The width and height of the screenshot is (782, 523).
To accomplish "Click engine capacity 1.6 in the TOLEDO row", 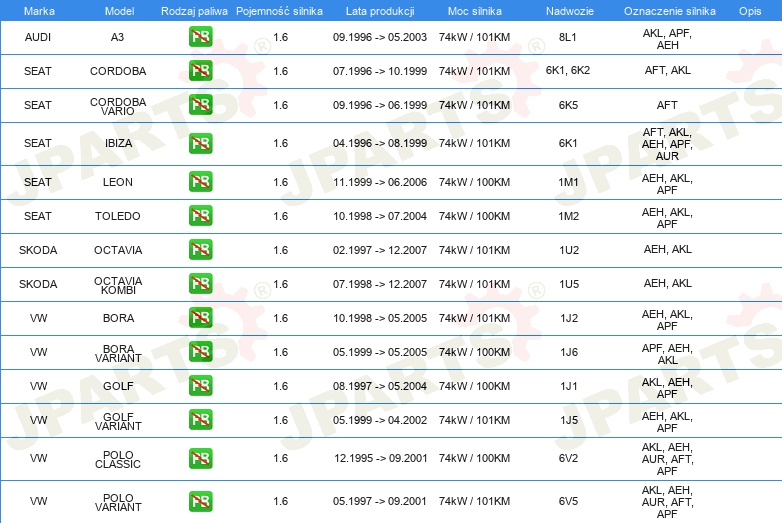I will [280, 216].
